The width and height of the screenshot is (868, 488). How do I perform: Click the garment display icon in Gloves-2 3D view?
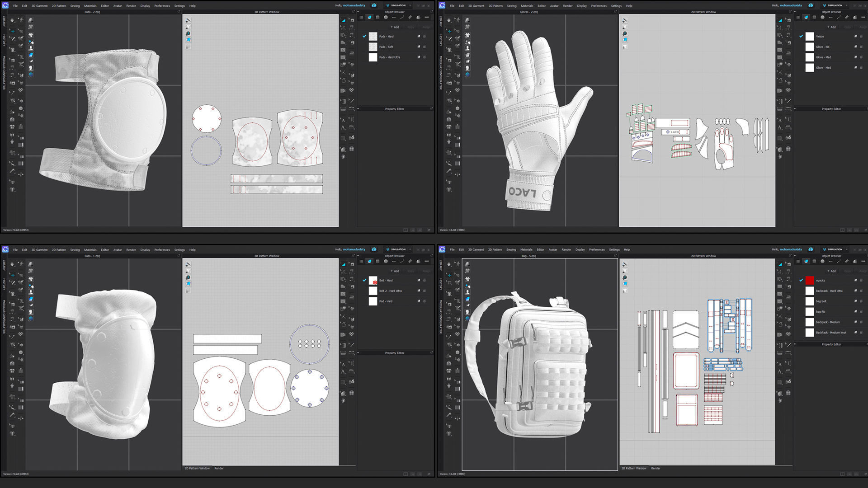pyautogui.click(x=467, y=35)
